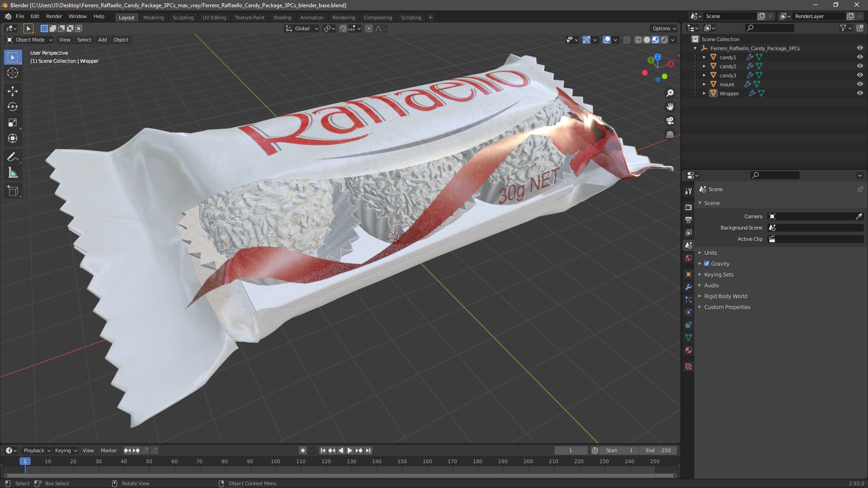Toggle auto keying record button
Viewport: 868px width, 488px height.
point(303,450)
